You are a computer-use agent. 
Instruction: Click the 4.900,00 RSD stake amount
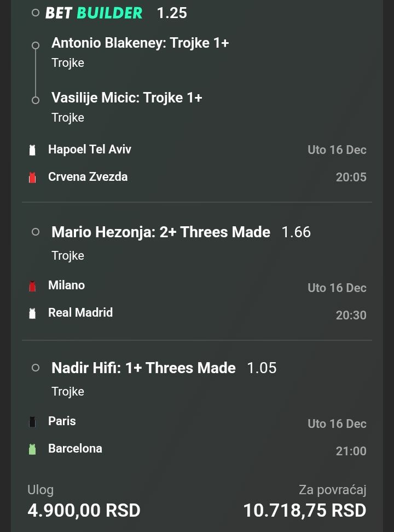coord(84,510)
